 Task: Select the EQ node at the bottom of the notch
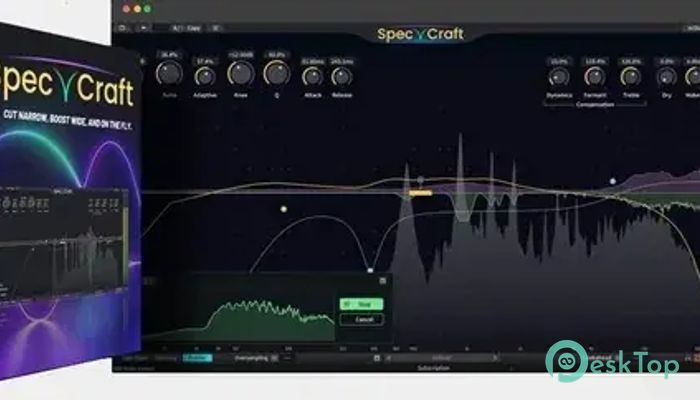tap(370, 270)
